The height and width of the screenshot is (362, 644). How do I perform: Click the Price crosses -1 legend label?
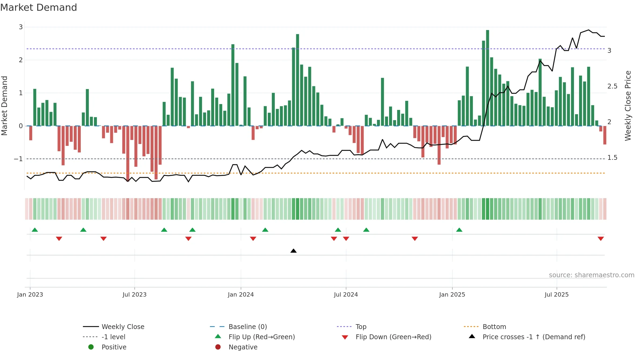coord(534,337)
